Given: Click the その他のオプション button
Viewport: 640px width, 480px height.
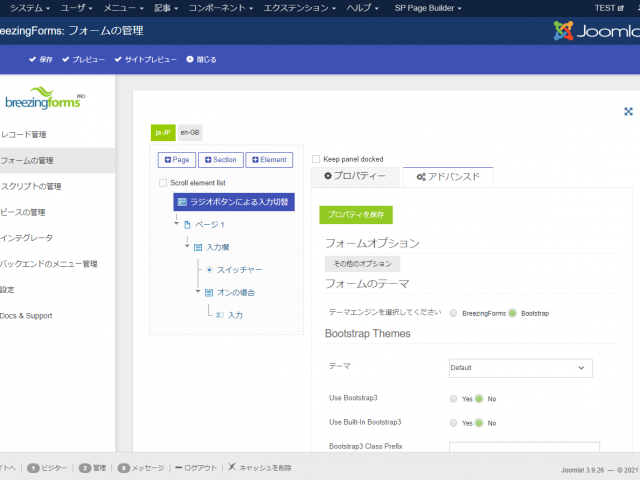Looking at the screenshot, I should (362, 264).
